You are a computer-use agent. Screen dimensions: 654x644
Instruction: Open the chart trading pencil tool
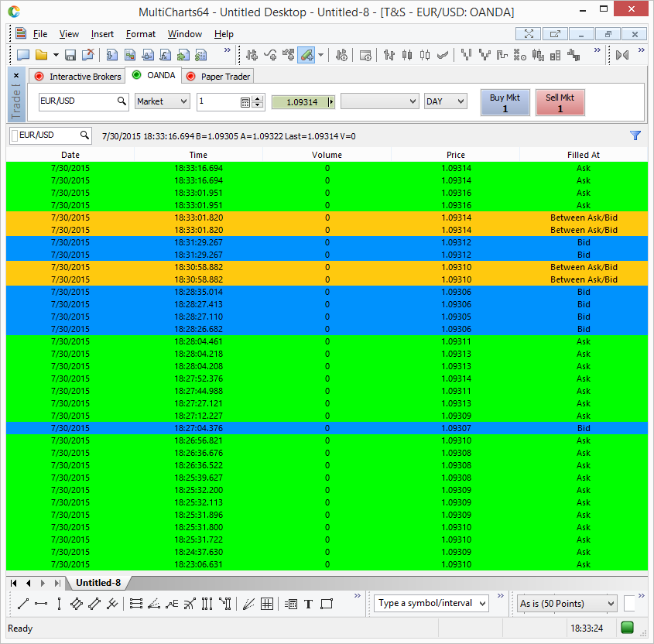306,55
